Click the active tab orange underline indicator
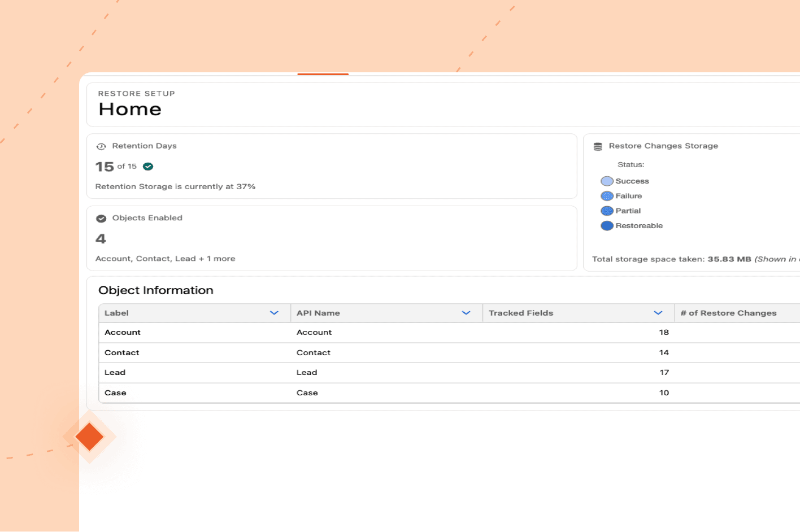This screenshot has width=800, height=532. (x=323, y=74)
